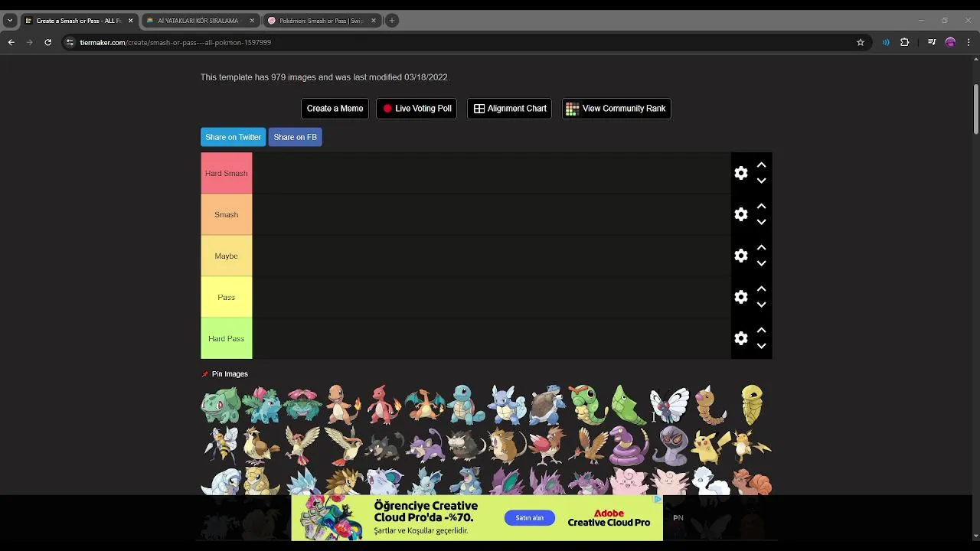Move Hard Pass row up arrow
980x551 pixels.
click(761, 330)
